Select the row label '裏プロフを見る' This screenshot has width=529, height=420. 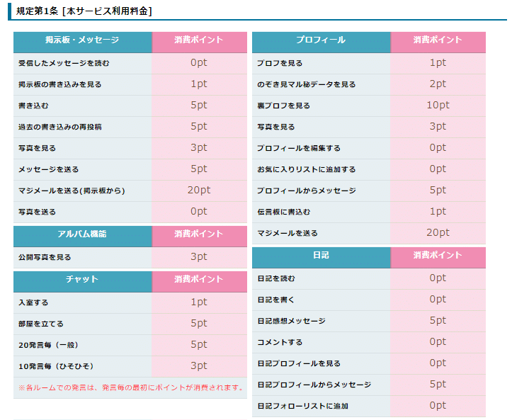coord(284,106)
